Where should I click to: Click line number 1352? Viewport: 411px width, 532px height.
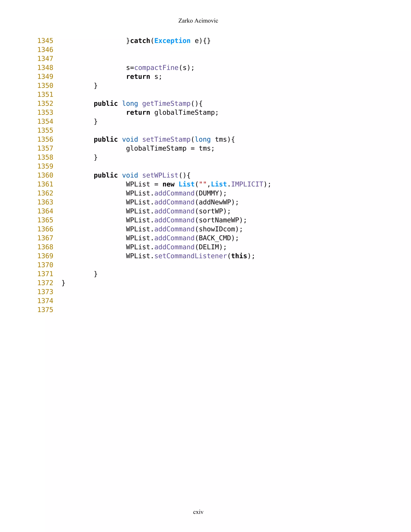(45, 104)
